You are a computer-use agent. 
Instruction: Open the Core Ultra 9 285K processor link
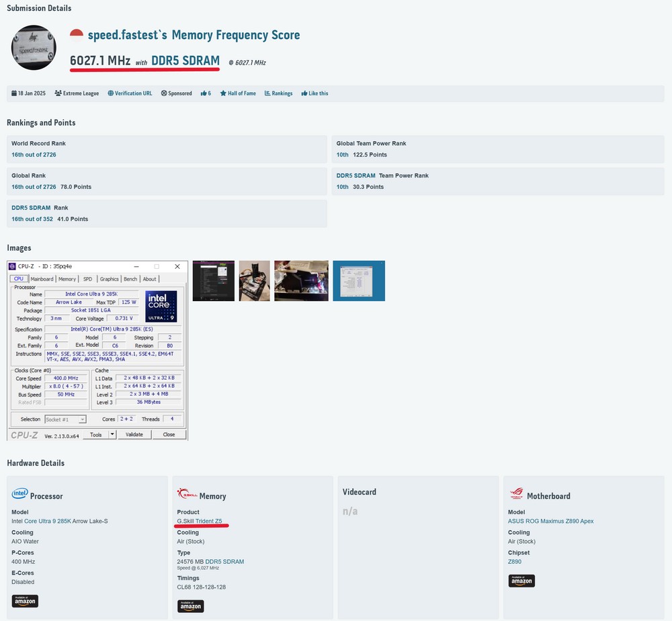48,521
